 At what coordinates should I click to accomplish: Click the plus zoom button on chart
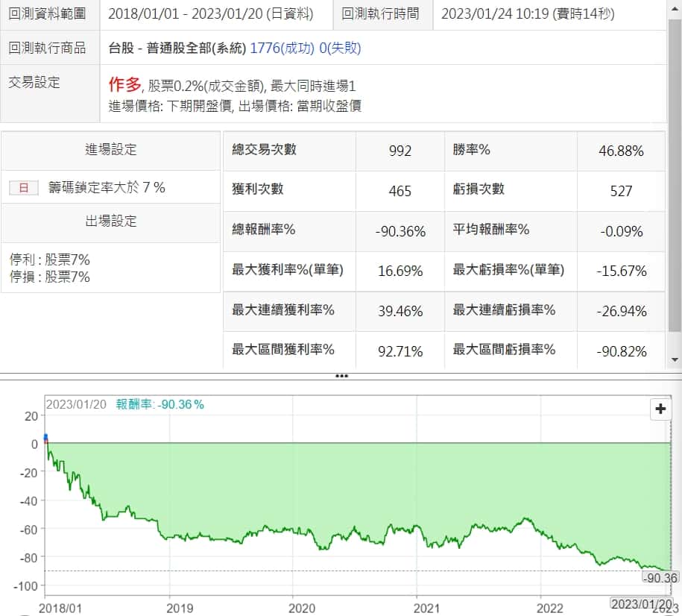point(660,409)
